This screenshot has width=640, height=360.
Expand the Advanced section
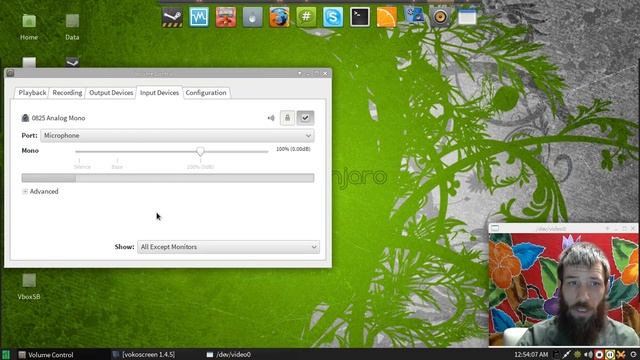(x=40, y=191)
